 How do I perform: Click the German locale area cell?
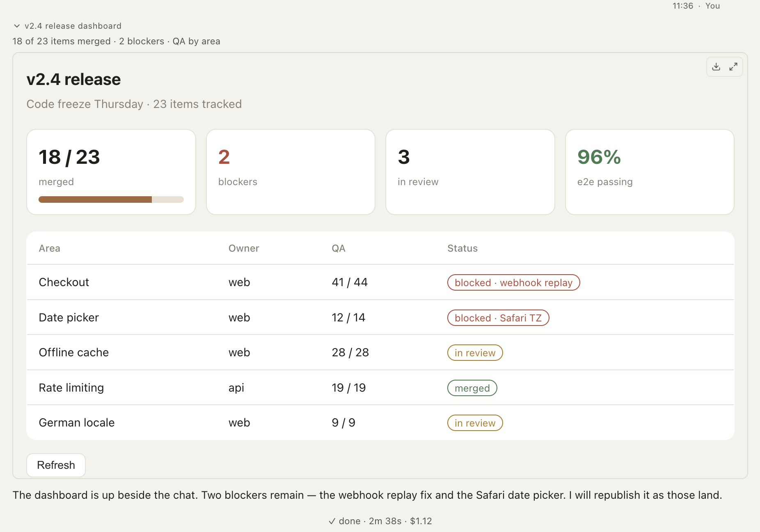[77, 423]
